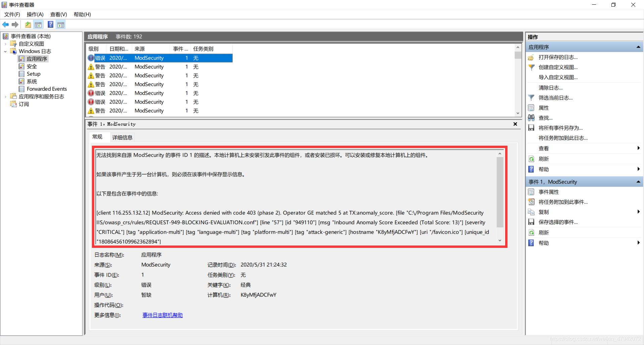Click the 查找 binoculars icon
This screenshot has height=345, width=644.
pyautogui.click(x=531, y=118)
